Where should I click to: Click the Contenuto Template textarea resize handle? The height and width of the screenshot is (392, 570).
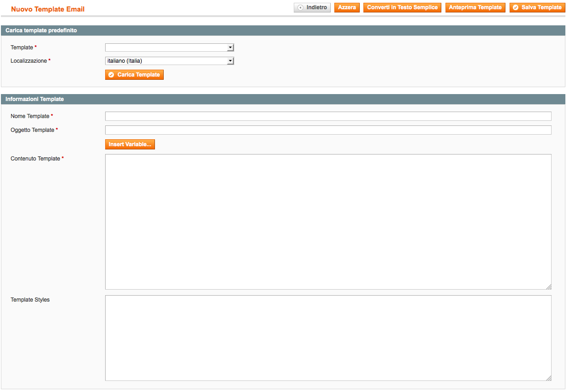pyautogui.click(x=549, y=287)
